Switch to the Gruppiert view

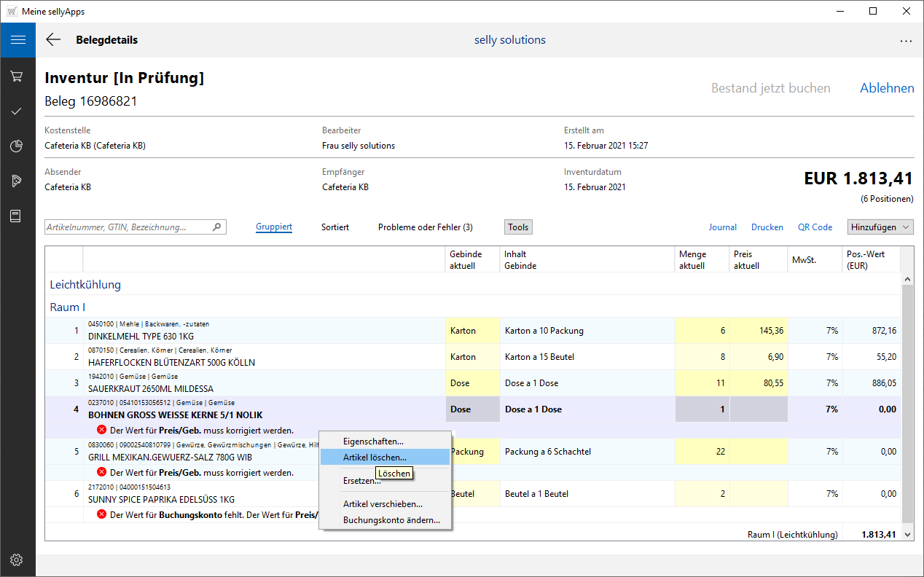click(274, 227)
